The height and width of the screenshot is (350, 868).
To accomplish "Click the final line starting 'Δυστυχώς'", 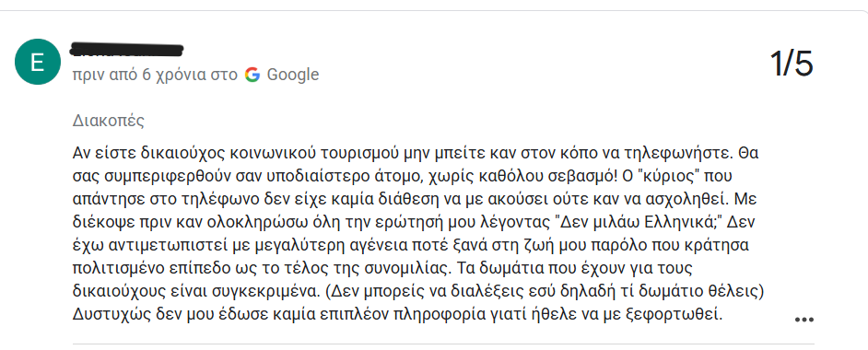I will pyautogui.click(x=398, y=314).
